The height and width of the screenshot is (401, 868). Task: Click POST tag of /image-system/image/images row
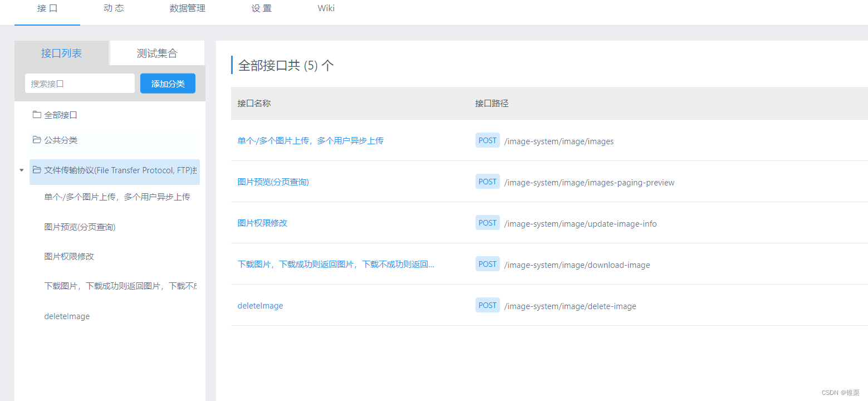pos(487,140)
